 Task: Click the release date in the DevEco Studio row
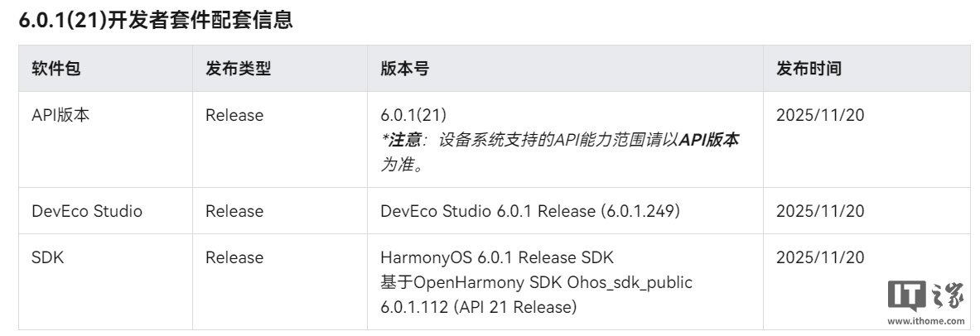[x=820, y=211]
